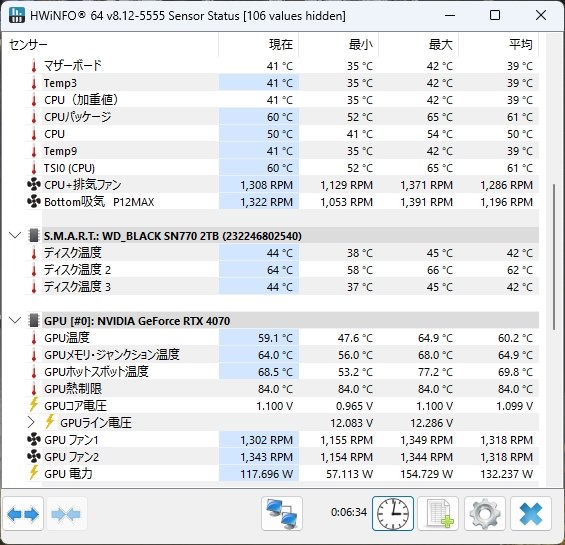Click the 77.2 °C hotspot maximum value
The height and width of the screenshot is (545, 565).
click(435, 372)
